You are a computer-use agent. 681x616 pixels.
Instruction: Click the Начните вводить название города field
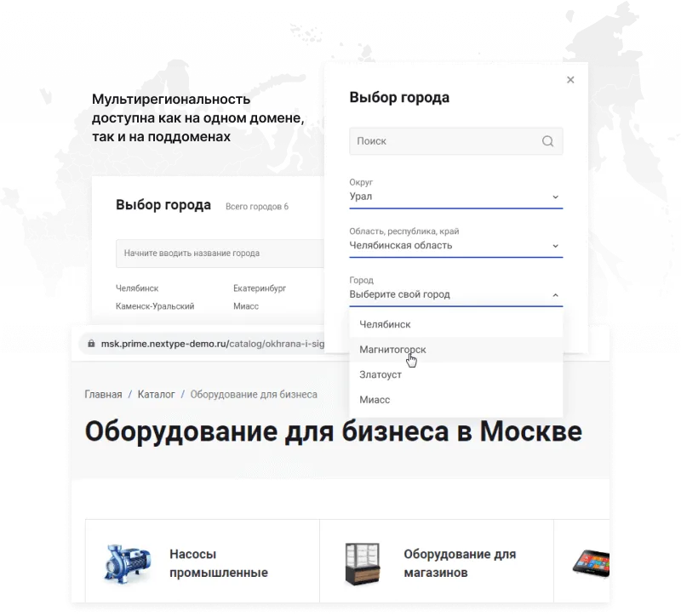pos(217,253)
